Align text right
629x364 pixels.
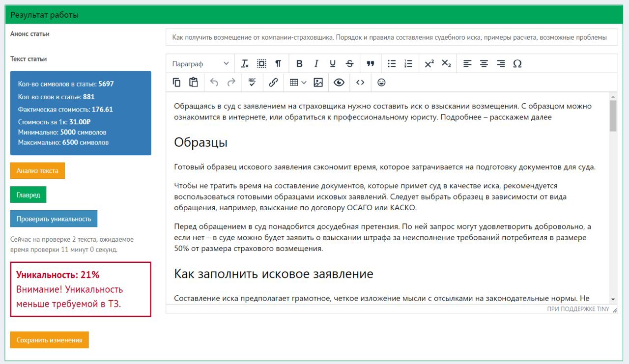click(x=501, y=63)
